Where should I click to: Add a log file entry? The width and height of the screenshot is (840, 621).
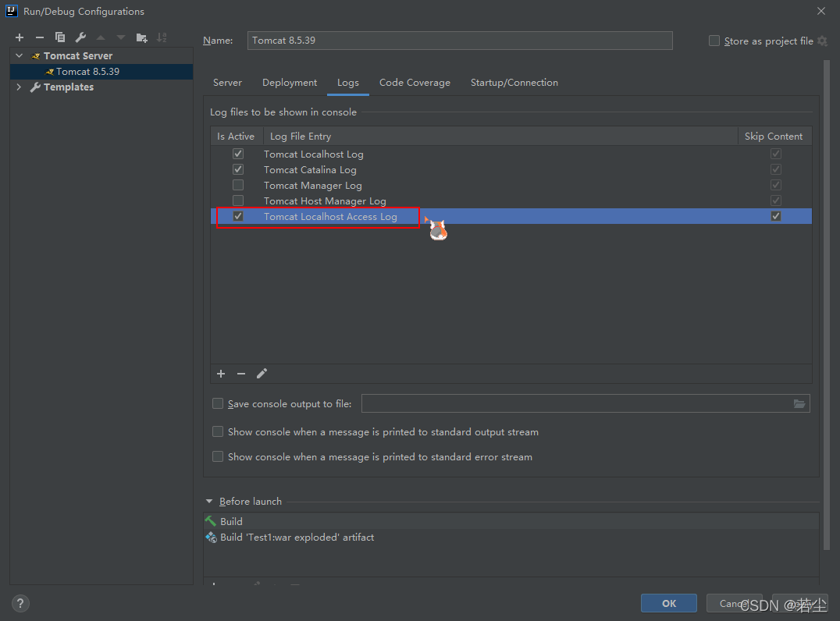221,374
